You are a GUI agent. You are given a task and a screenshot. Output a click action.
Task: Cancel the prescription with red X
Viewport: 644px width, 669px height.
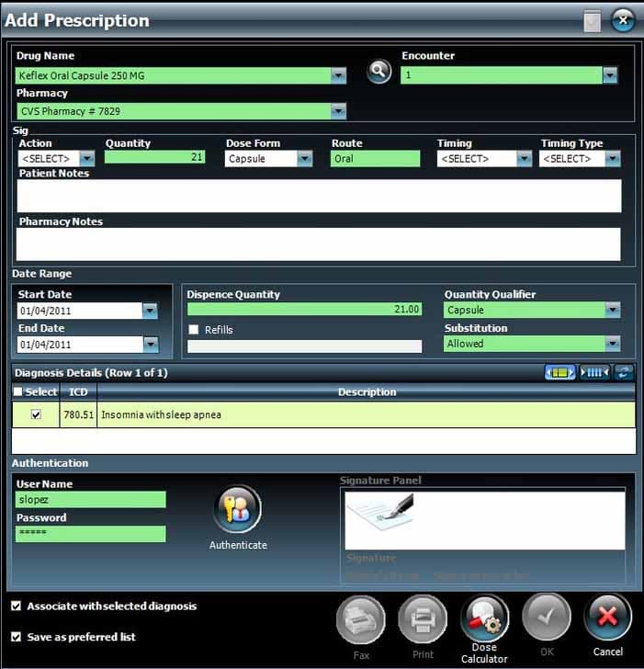[608, 617]
